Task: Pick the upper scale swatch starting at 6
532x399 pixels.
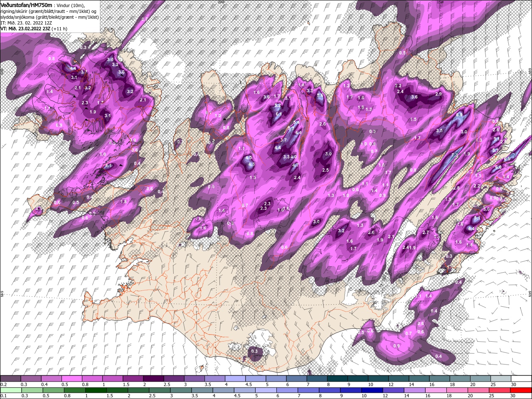Action: coord(296,379)
